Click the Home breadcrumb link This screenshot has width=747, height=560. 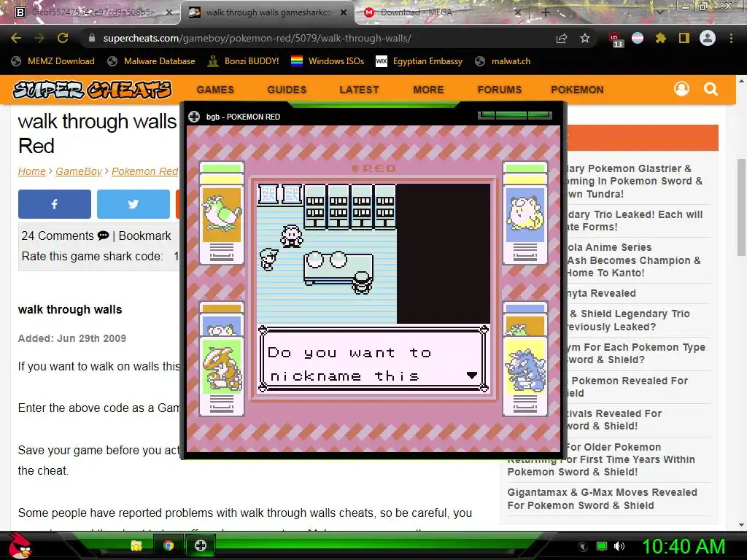(32, 171)
